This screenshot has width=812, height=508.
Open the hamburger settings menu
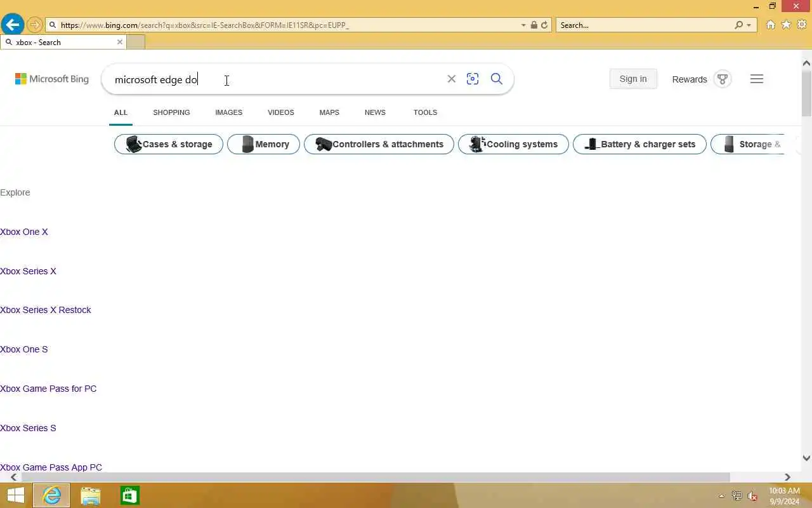[757, 79]
